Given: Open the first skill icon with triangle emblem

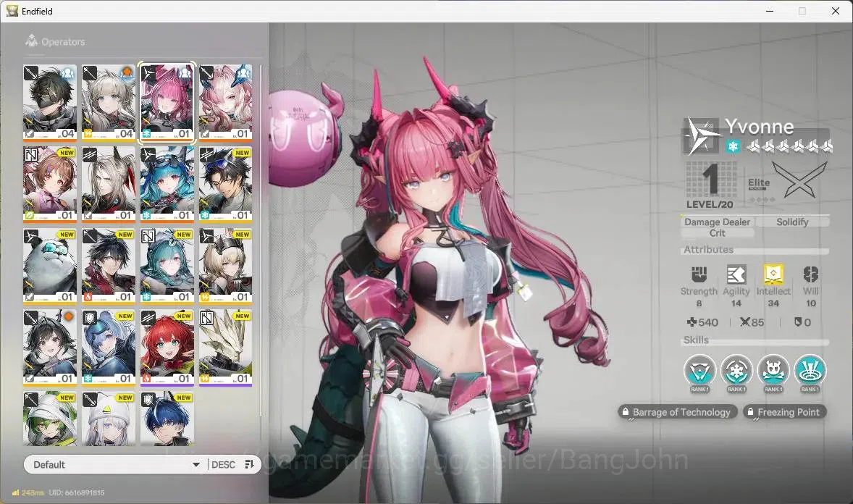Looking at the screenshot, I should click(x=699, y=371).
